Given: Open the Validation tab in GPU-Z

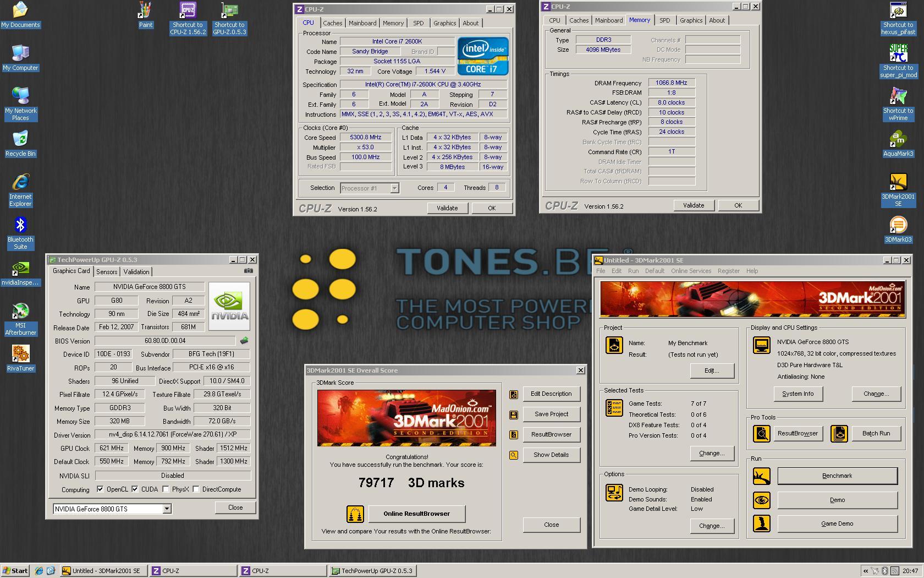Looking at the screenshot, I should 136,272.
